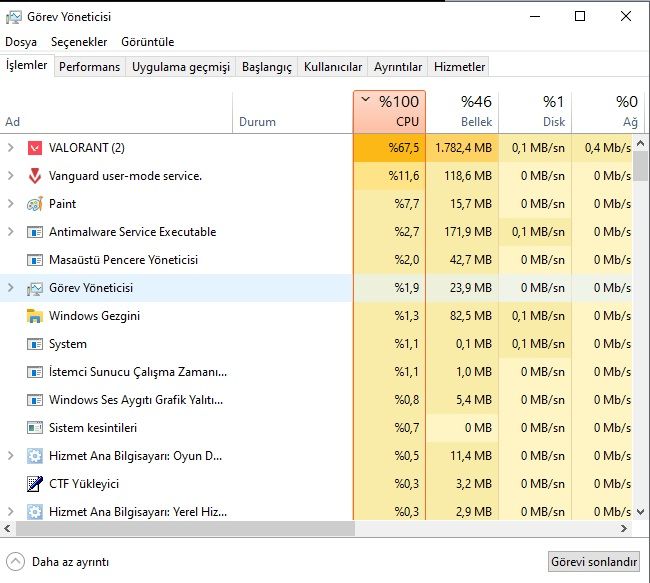Click Vanguard CPU value %11,6
Screen dimensions: 650x583
pos(404,176)
